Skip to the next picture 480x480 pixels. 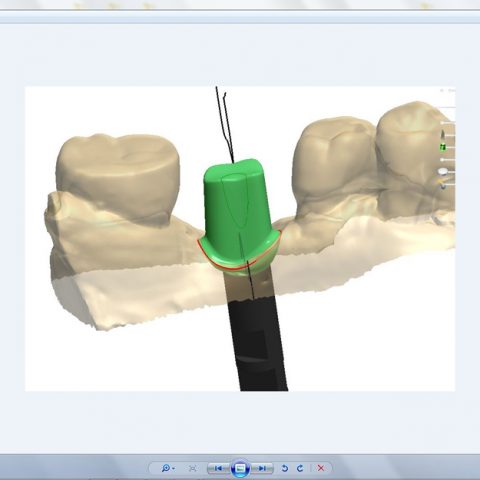262,468
